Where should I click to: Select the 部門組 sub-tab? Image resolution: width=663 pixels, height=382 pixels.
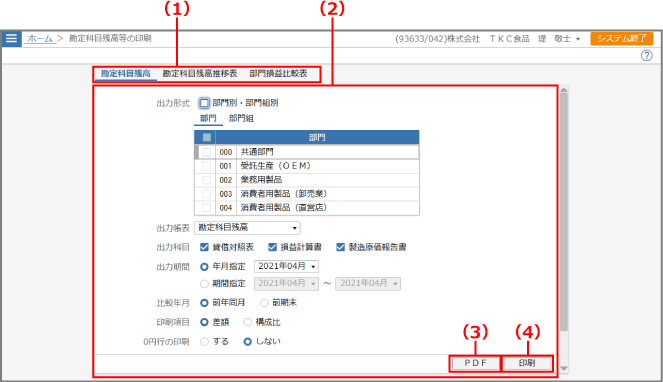click(241, 118)
